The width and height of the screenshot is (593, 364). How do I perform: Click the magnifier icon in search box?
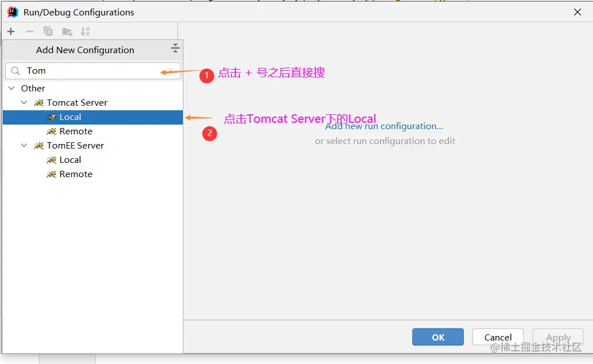click(15, 71)
